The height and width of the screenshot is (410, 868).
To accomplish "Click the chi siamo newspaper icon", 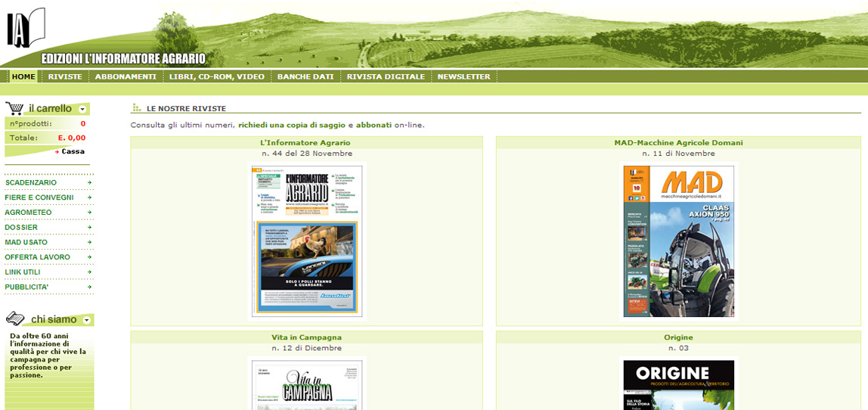I will (x=15, y=318).
